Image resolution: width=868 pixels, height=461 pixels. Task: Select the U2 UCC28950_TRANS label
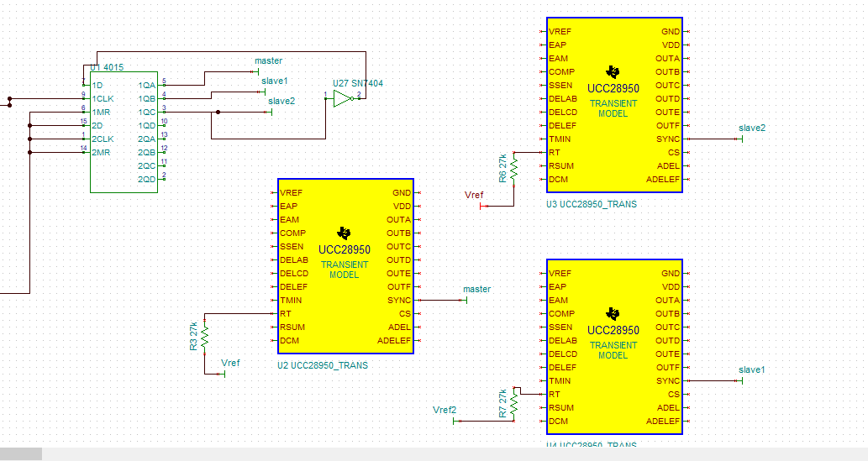323,365
